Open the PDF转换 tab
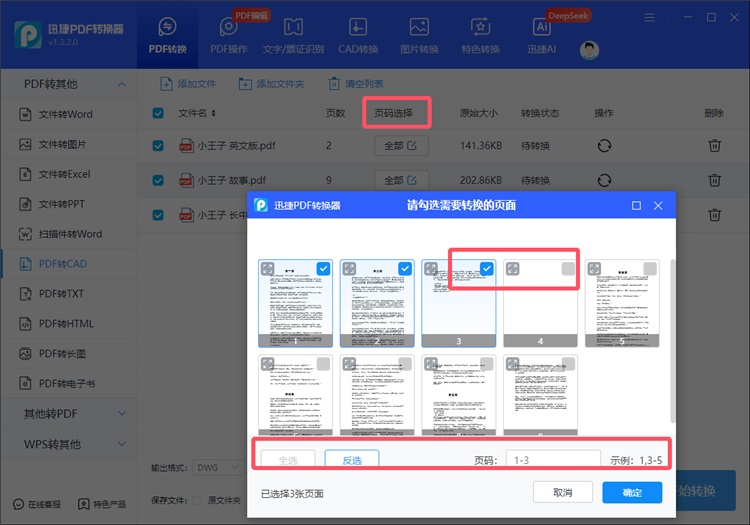Viewport: 750px width, 525px height. [167, 35]
